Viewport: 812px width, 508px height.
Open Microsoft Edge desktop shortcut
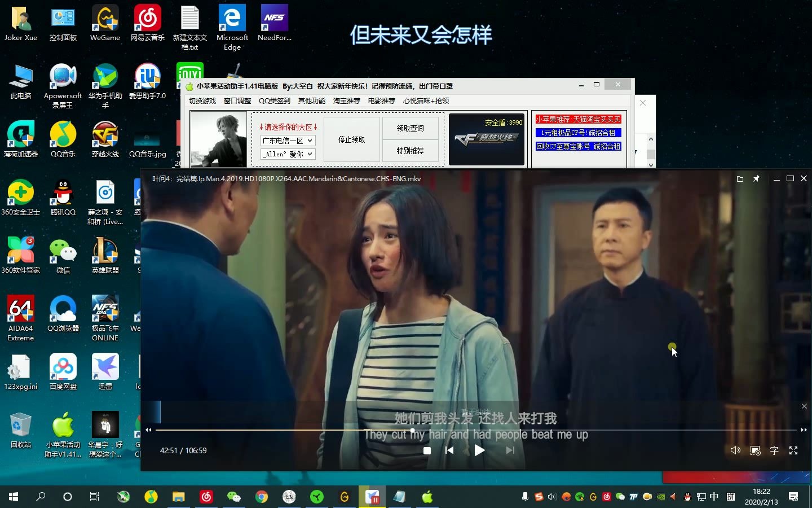click(x=232, y=28)
